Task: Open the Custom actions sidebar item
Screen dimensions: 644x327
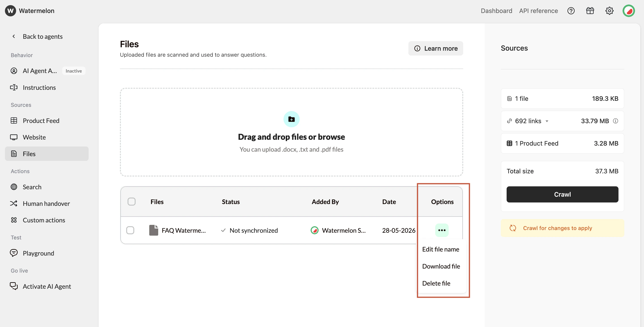Action: (x=47, y=220)
